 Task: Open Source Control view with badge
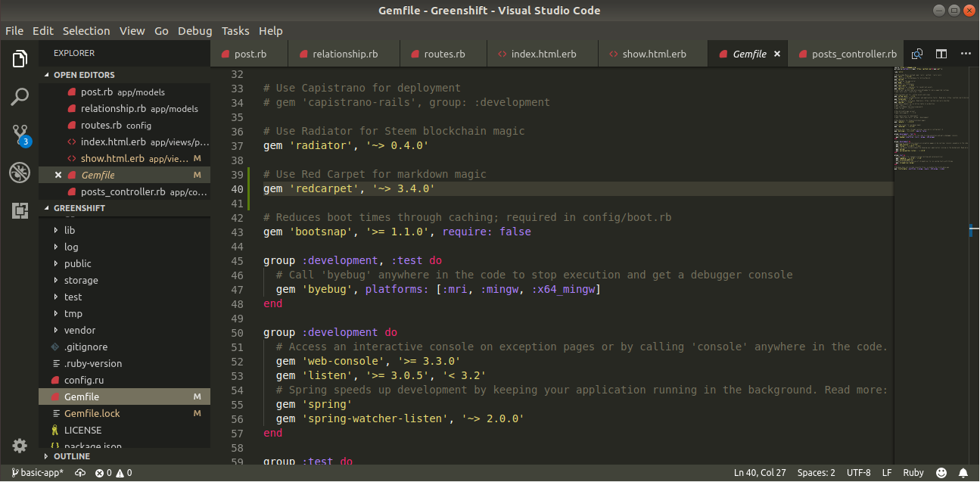20,135
